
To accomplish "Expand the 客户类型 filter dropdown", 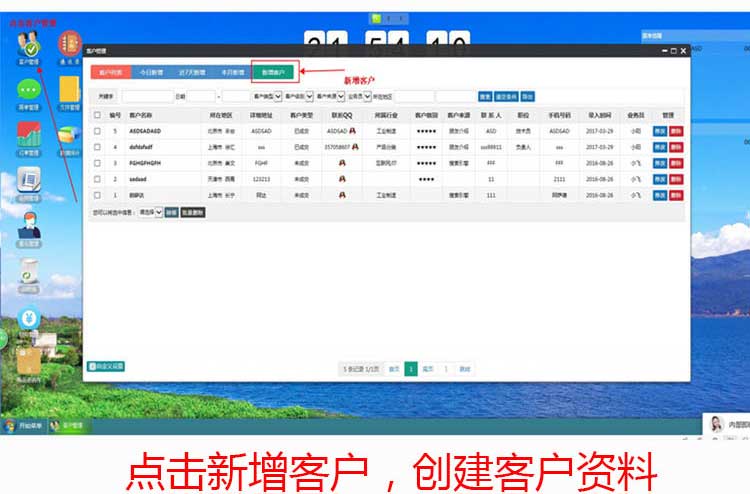I will (267, 97).
